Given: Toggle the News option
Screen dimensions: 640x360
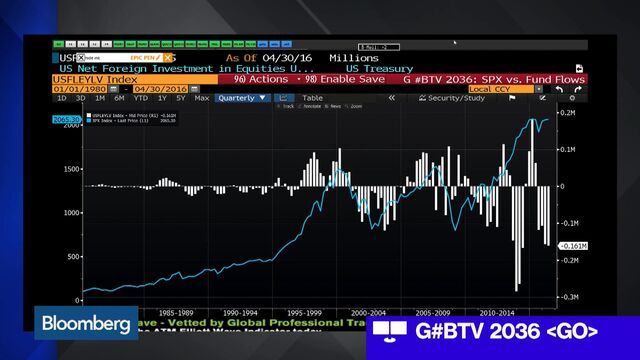Looking at the screenshot, I should [333, 106].
